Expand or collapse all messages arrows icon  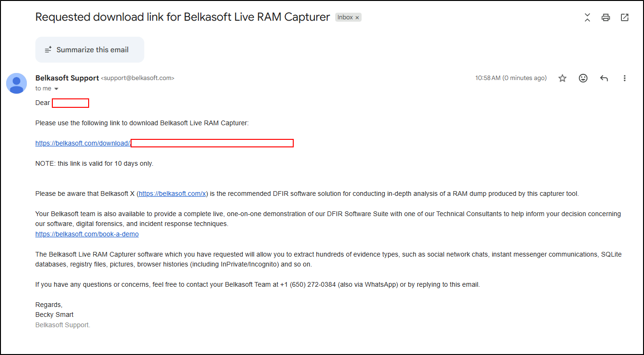point(587,17)
